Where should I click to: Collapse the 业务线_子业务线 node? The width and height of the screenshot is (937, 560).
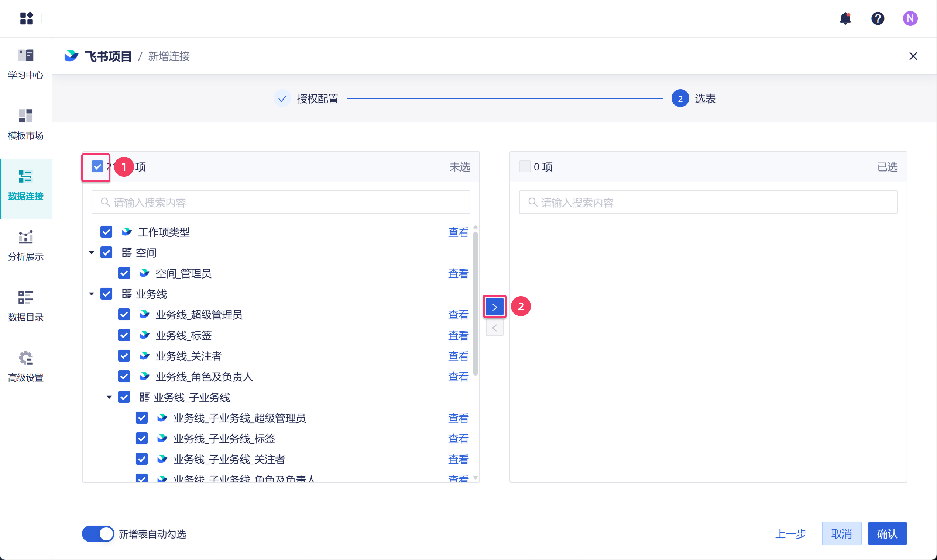(109, 397)
